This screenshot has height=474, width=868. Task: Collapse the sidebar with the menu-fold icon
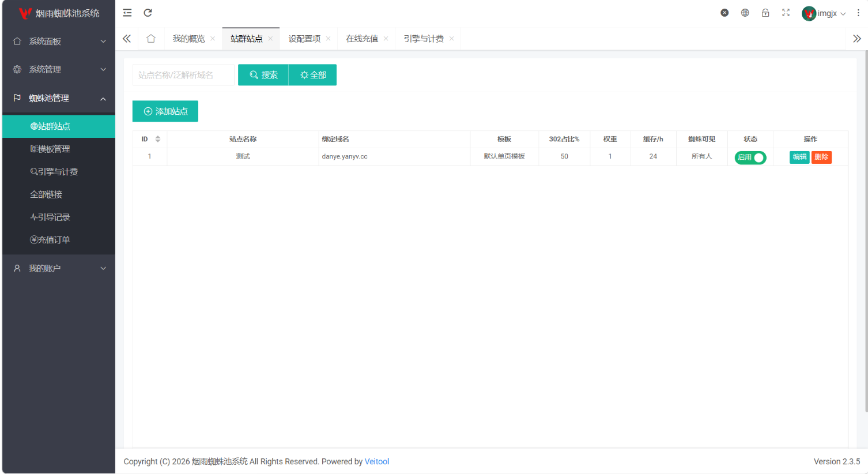[x=127, y=13]
